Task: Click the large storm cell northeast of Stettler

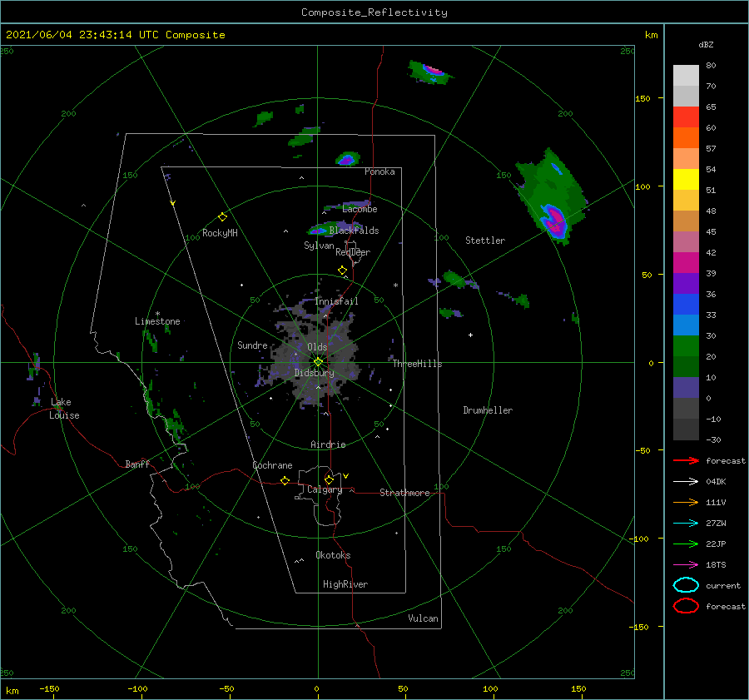Action: 552,198
